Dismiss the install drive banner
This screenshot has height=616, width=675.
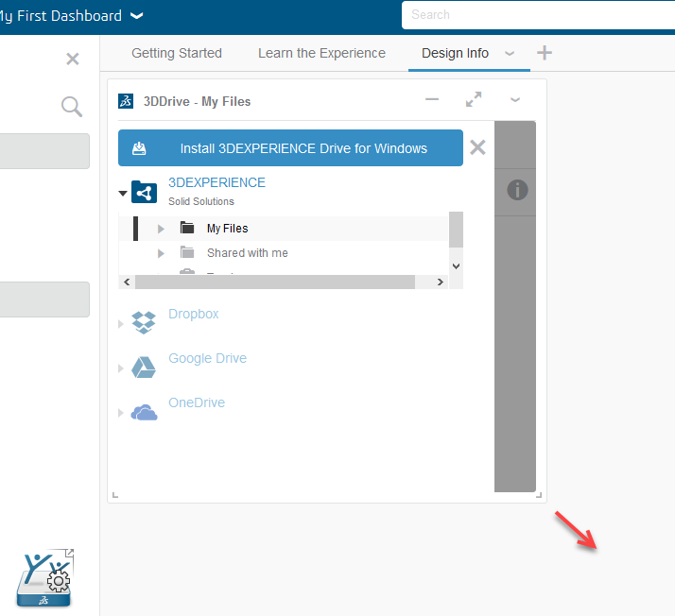[477, 147]
